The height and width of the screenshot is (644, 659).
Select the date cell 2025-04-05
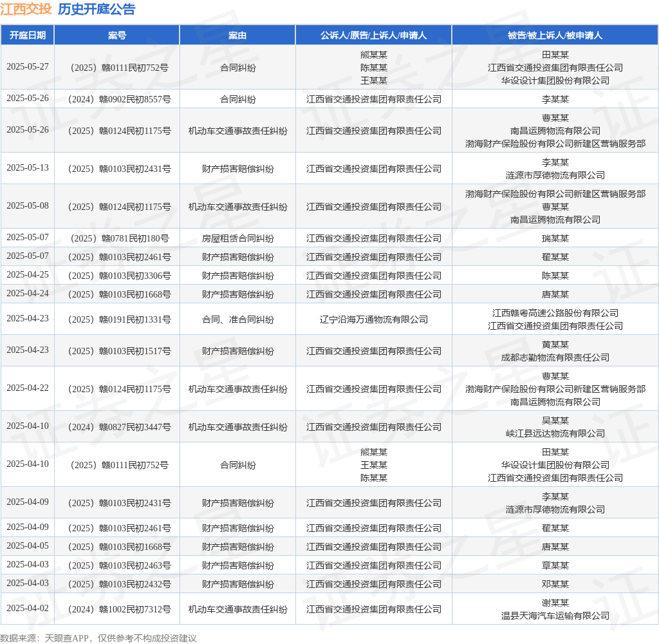click(x=27, y=545)
